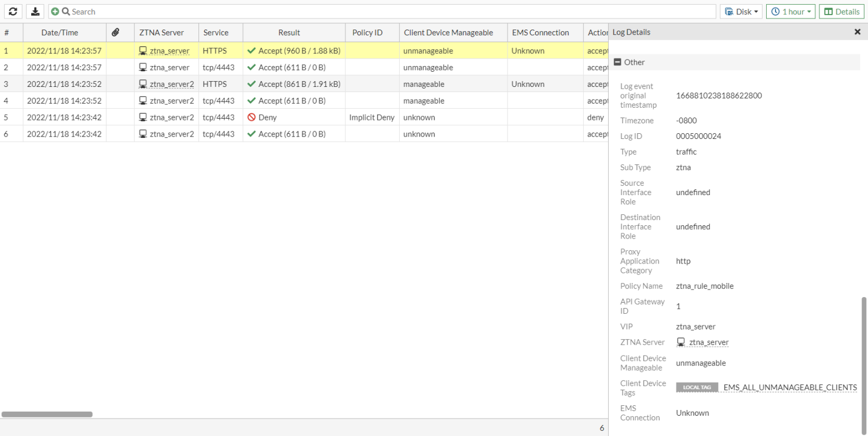Viewport: 868px width, 436px height.
Task: Sort logs by the Result column
Action: tap(289, 32)
